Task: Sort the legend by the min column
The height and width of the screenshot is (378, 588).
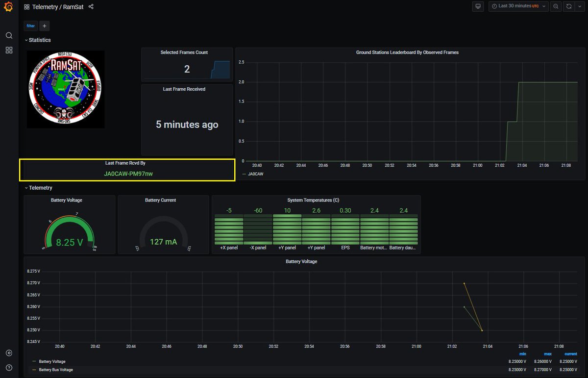Action: point(523,353)
